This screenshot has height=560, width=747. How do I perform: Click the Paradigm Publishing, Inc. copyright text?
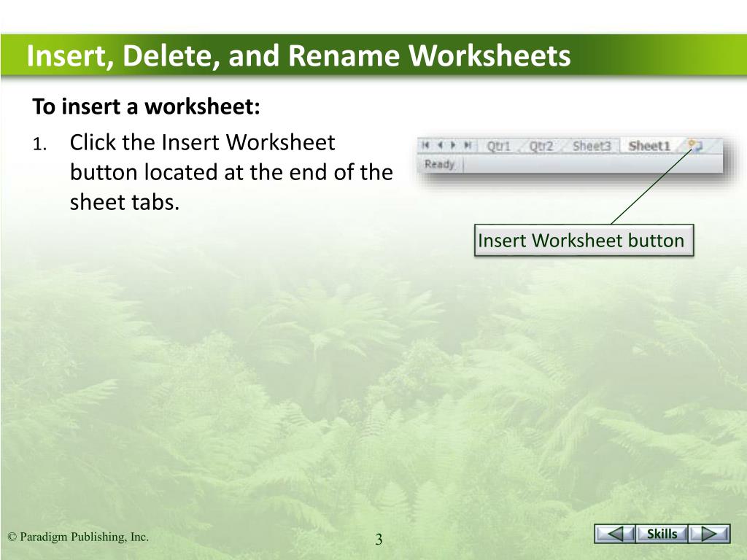tap(79, 537)
